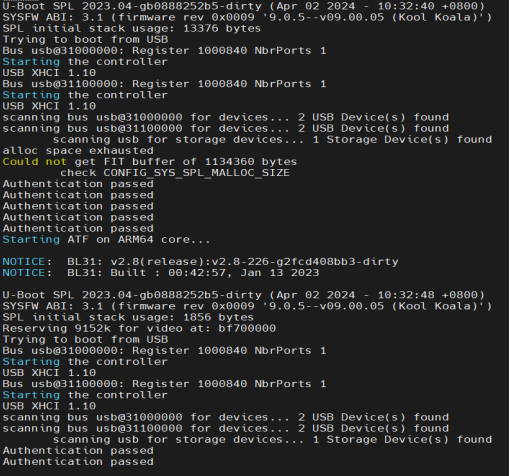Click the 'stack usage: 13376 bytes' line
Screen dimensions: 510x476
(132, 29)
